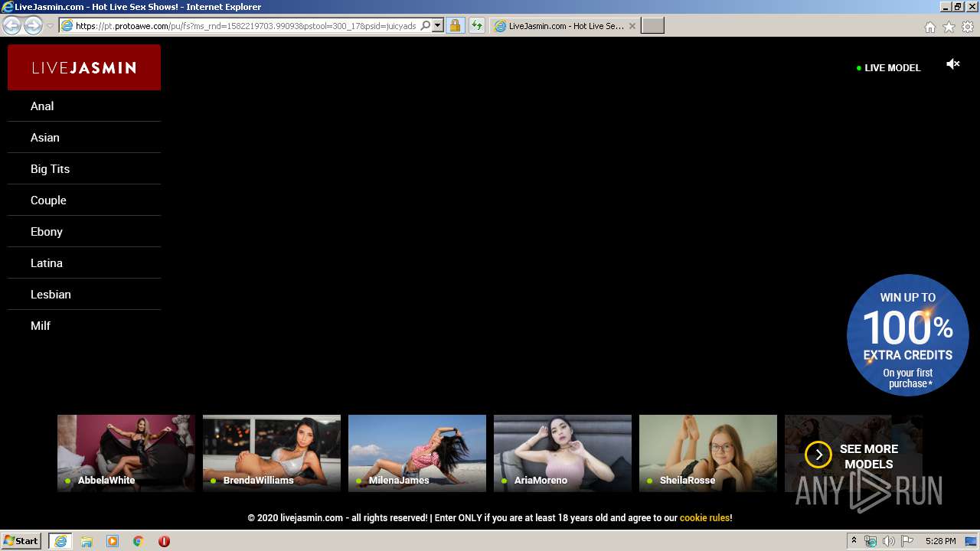Click the refresh page icon
980x551 pixels.
pos(477,25)
